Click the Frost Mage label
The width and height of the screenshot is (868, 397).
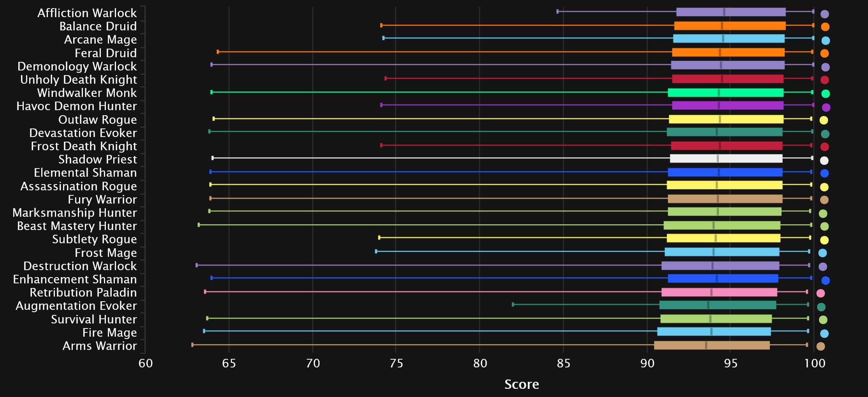click(106, 253)
